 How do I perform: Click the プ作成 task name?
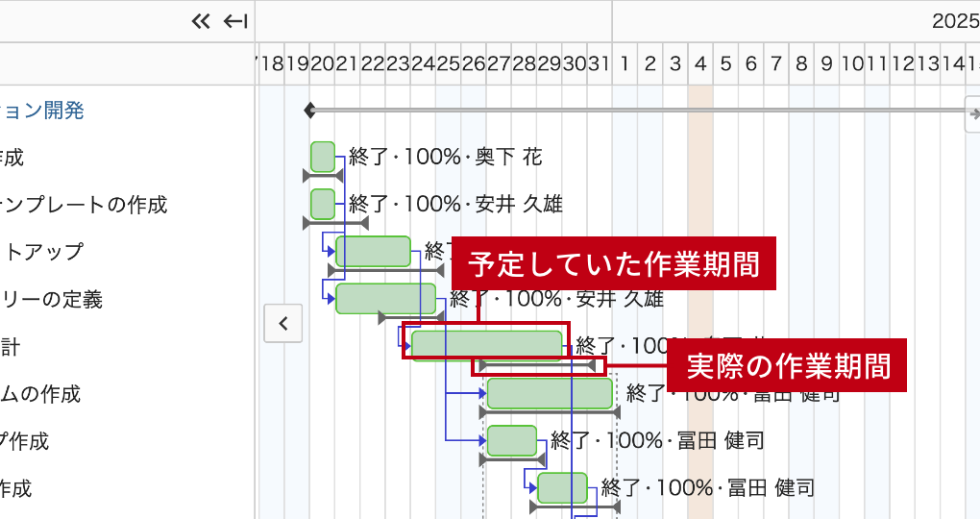click(x=24, y=441)
